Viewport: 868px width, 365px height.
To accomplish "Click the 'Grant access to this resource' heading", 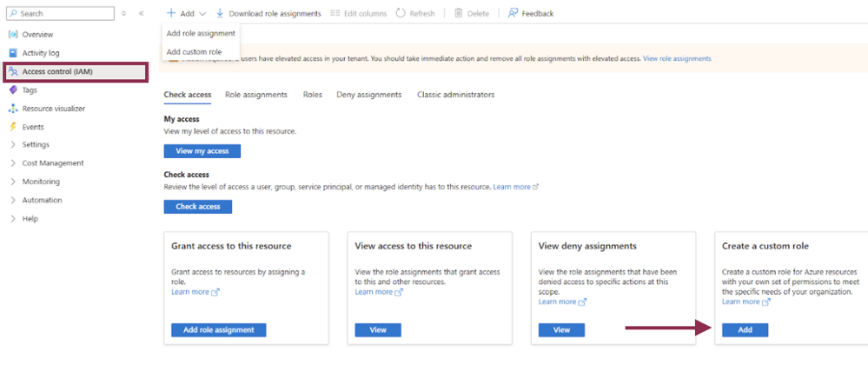I will point(231,246).
